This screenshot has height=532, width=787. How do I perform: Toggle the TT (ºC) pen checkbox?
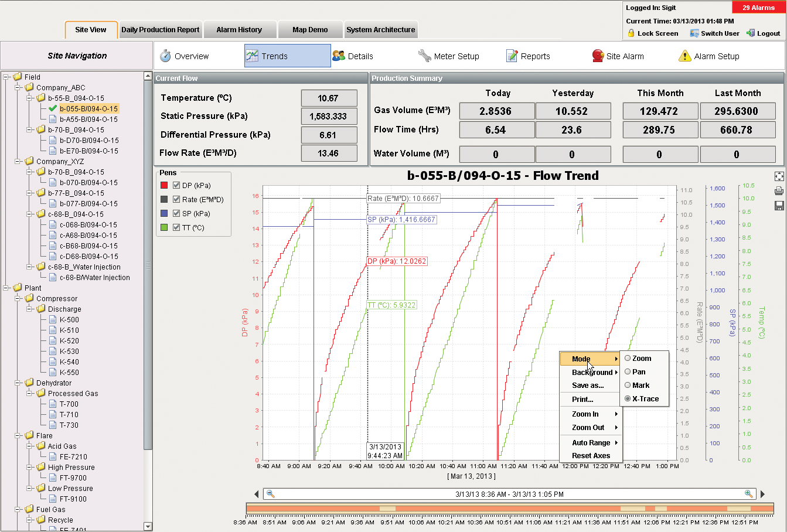176,227
